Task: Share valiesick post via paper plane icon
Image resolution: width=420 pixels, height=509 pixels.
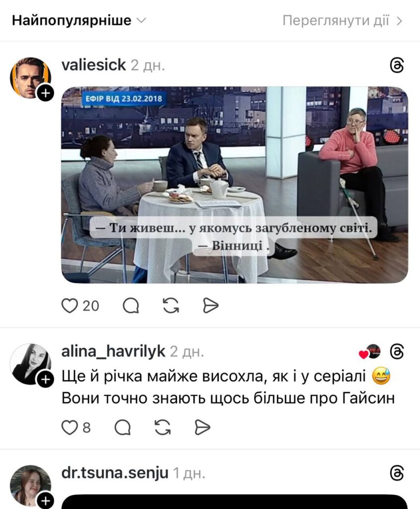Action: coord(211,306)
